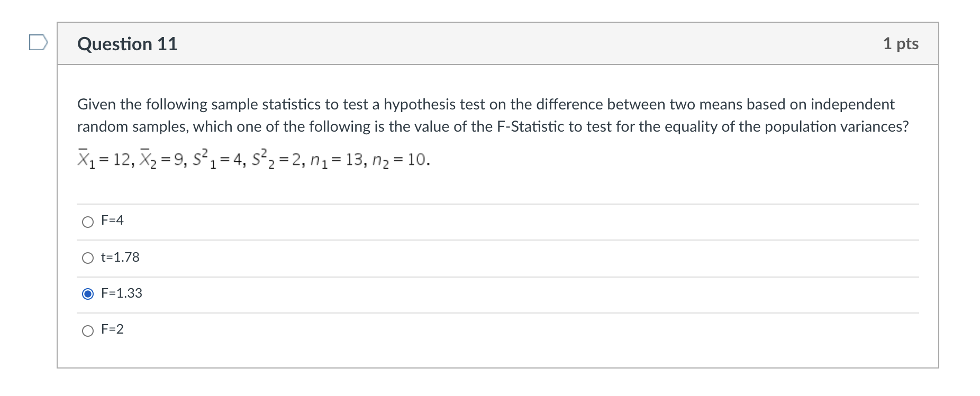Click the t=1.78 answer text label
The height and width of the screenshot is (396, 980).
point(120,258)
